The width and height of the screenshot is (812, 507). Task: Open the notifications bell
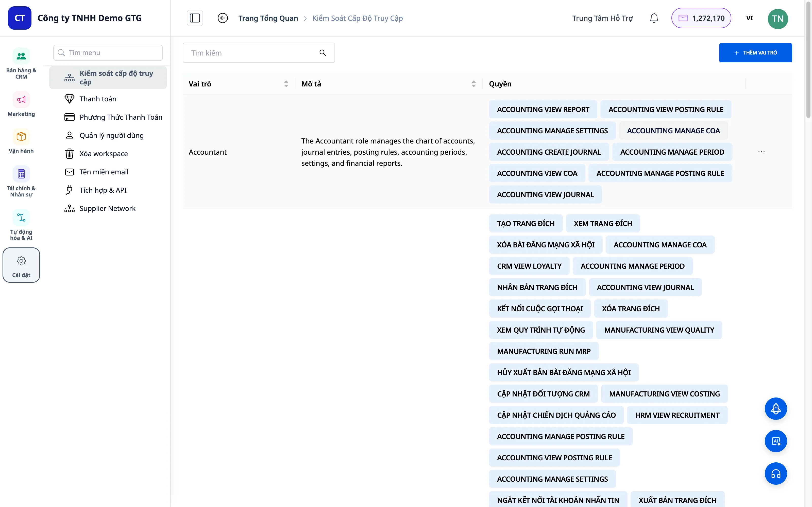654,18
